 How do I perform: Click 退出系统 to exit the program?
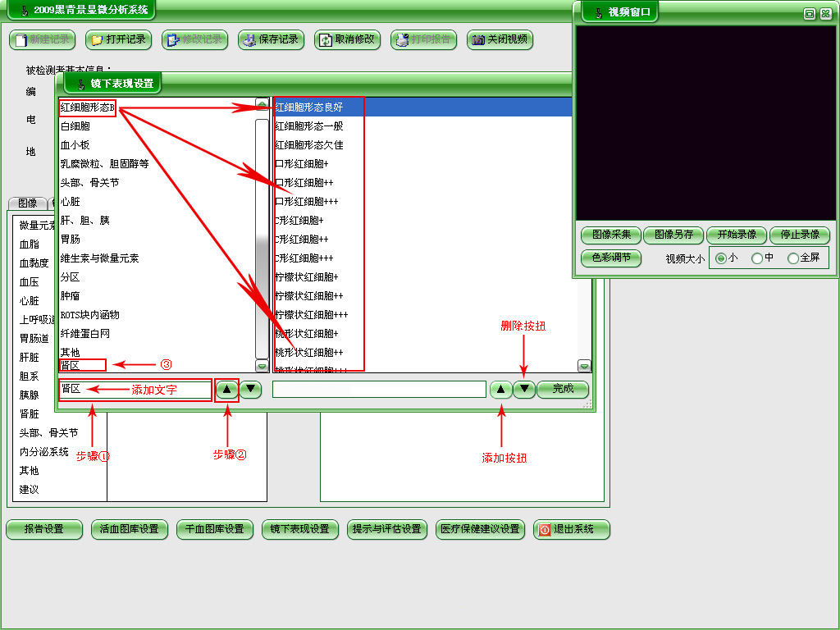tap(571, 529)
